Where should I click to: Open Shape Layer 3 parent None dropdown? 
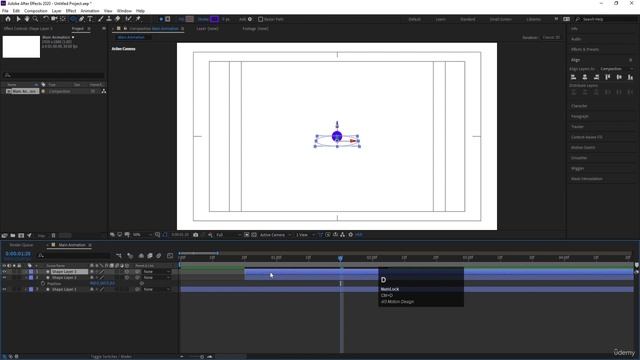click(156, 271)
